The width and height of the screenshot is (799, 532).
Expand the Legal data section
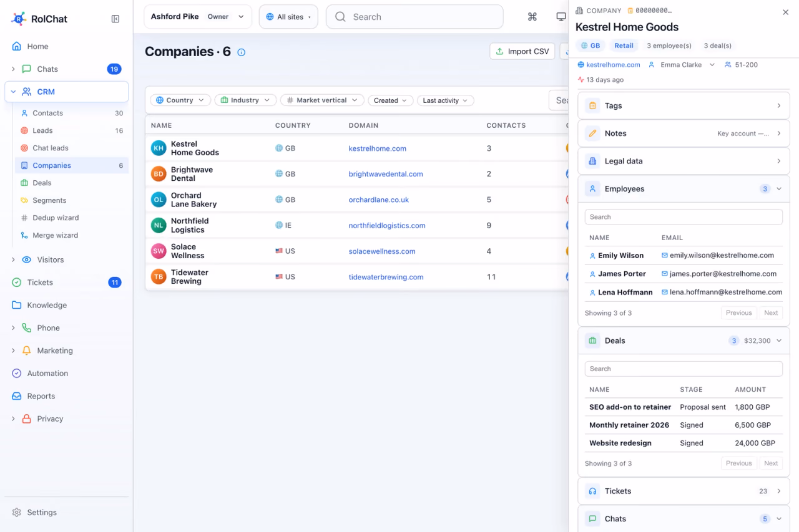click(684, 161)
